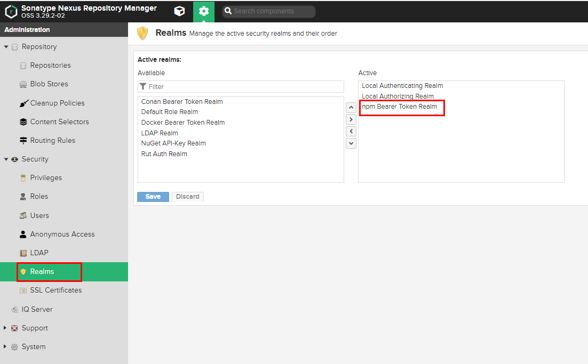Expand the Support tree group
This screenshot has width=588, height=364.
click(5, 328)
